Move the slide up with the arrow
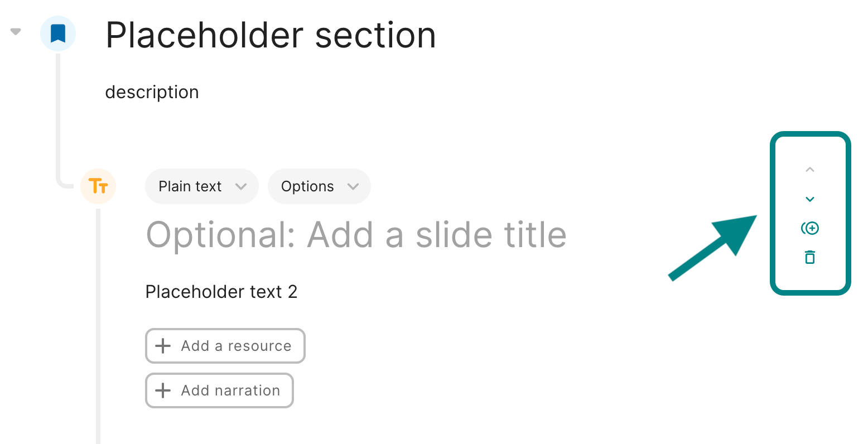Image resolution: width=868 pixels, height=444 pixels. tap(810, 170)
